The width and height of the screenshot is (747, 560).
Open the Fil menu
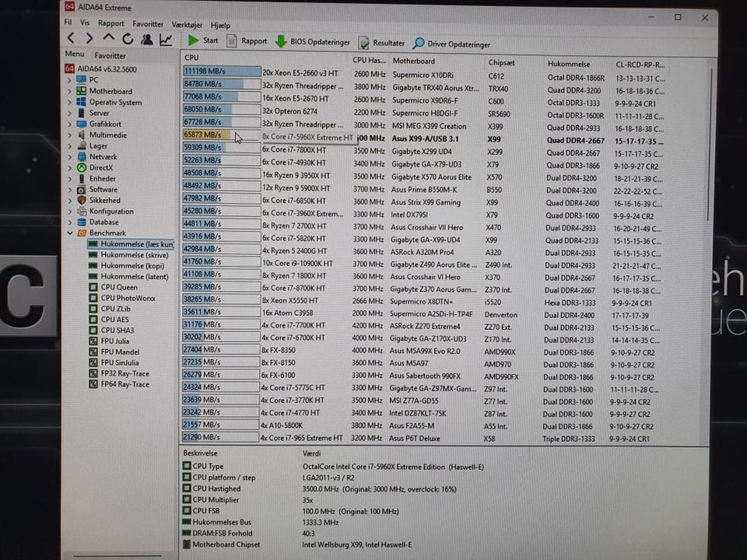click(68, 23)
